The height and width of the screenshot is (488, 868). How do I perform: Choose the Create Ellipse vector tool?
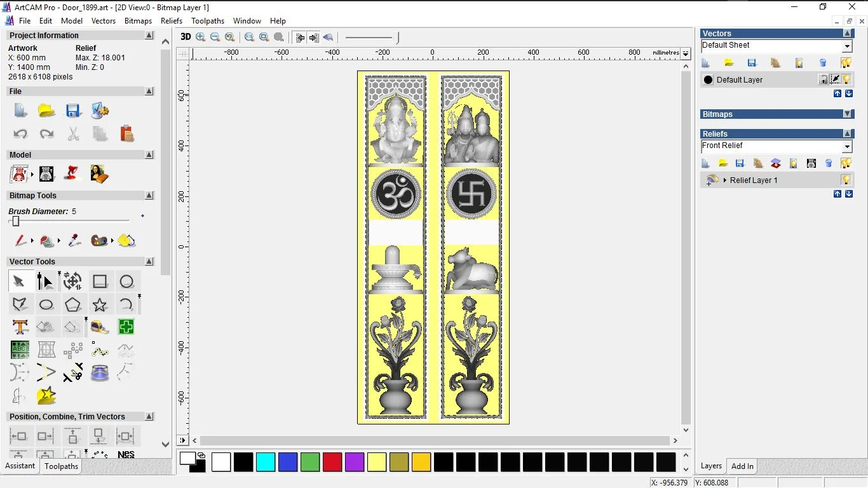[x=46, y=305]
